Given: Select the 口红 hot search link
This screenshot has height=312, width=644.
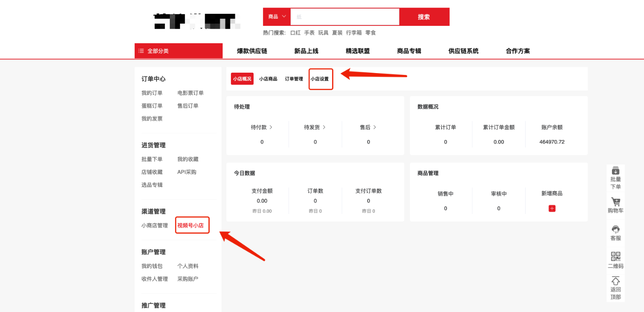Looking at the screenshot, I should point(295,33).
